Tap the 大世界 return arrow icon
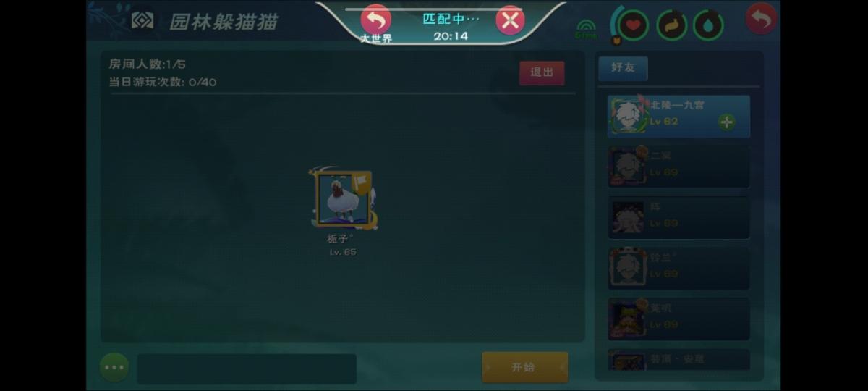 click(375, 20)
